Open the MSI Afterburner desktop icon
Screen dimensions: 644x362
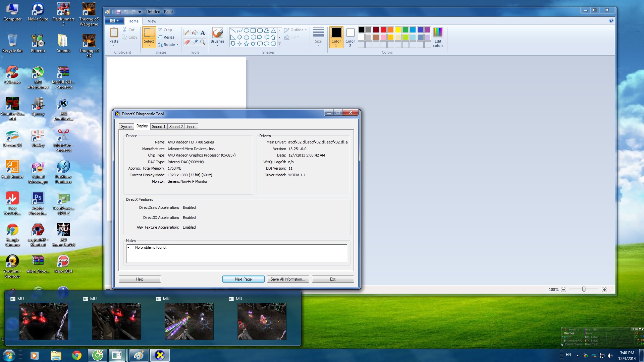pos(38,77)
